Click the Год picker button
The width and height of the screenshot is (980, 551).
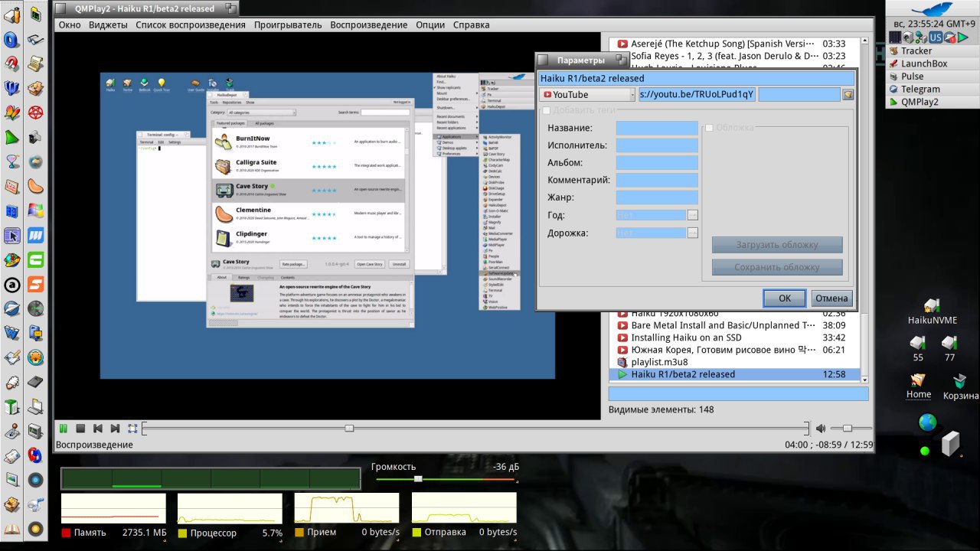coord(693,215)
